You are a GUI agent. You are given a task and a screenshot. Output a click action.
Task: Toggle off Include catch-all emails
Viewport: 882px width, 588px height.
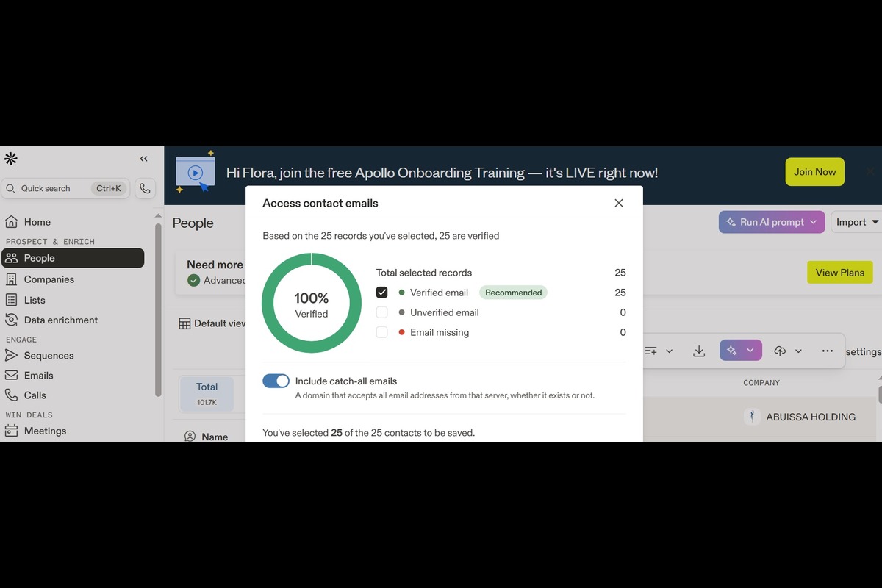[276, 381]
